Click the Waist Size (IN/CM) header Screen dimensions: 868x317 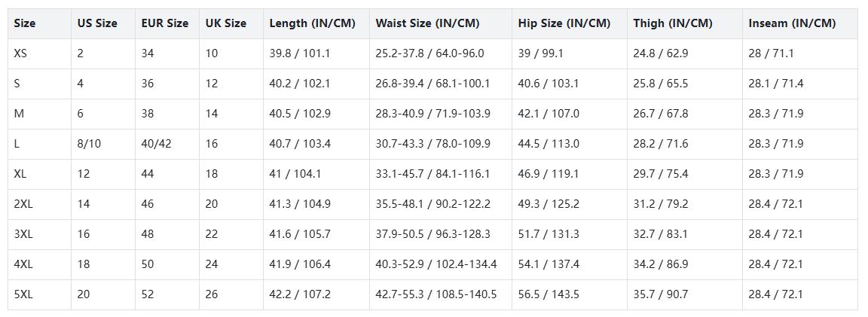tap(427, 23)
